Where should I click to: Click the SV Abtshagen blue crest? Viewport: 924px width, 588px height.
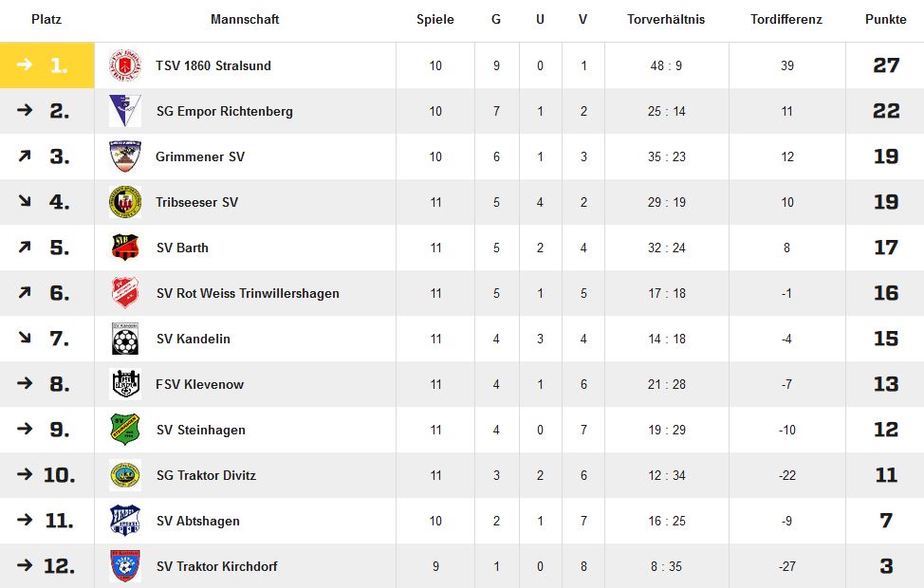(125, 521)
